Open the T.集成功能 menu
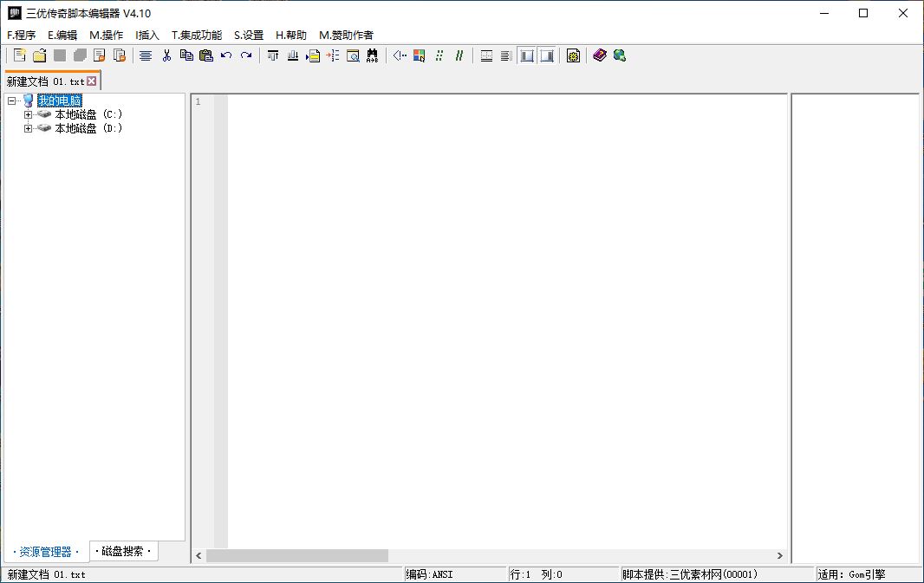Screen dimensions: 924x583 (x=197, y=36)
